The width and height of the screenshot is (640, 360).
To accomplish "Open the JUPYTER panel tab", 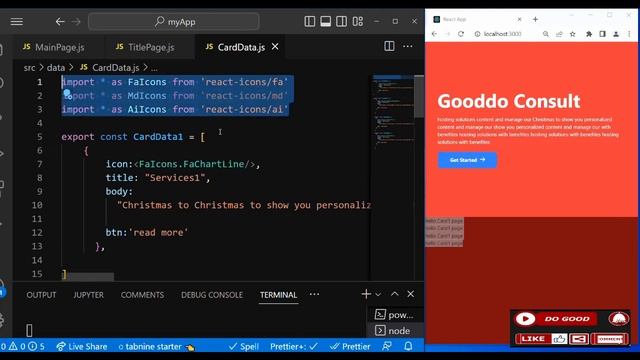I will pyautogui.click(x=89, y=295).
